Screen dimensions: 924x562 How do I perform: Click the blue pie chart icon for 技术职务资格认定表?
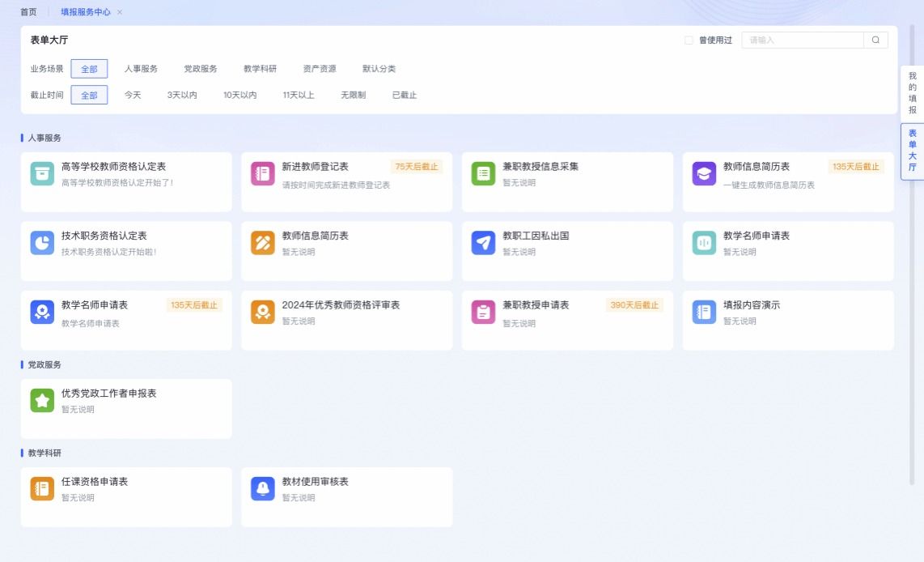42,243
